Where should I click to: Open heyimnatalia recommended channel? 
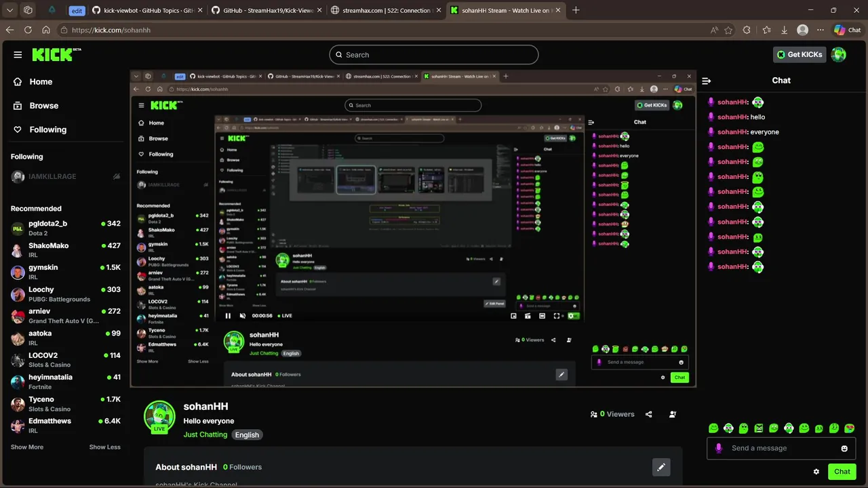[65, 382]
